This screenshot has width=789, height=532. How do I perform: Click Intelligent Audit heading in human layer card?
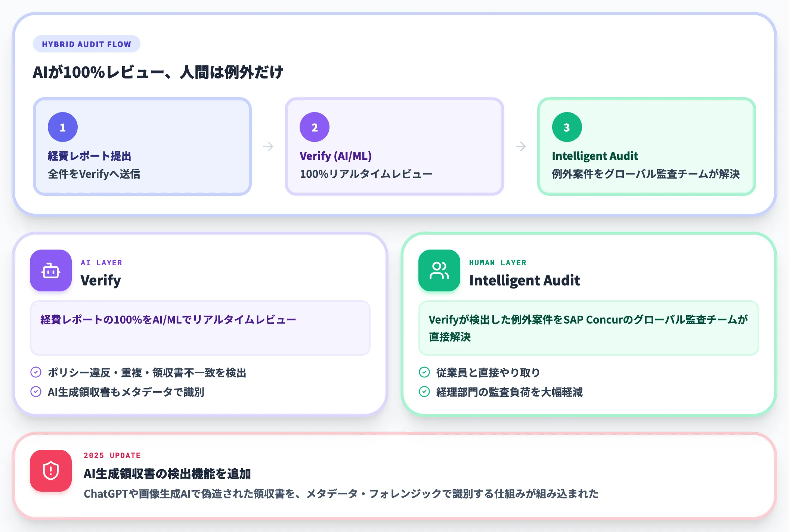(x=525, y=281)
